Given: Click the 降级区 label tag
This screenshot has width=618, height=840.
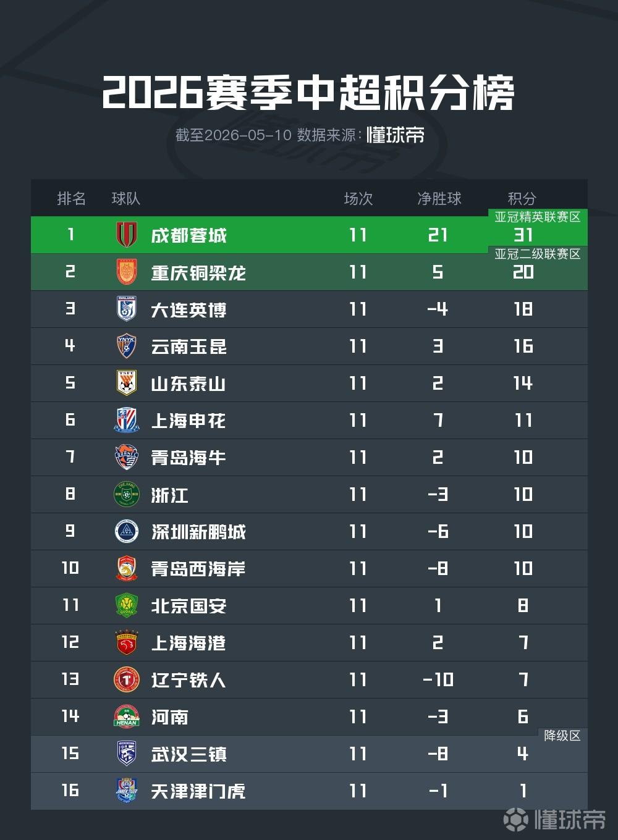Looking at the screenshot, I should coord(562,736).
